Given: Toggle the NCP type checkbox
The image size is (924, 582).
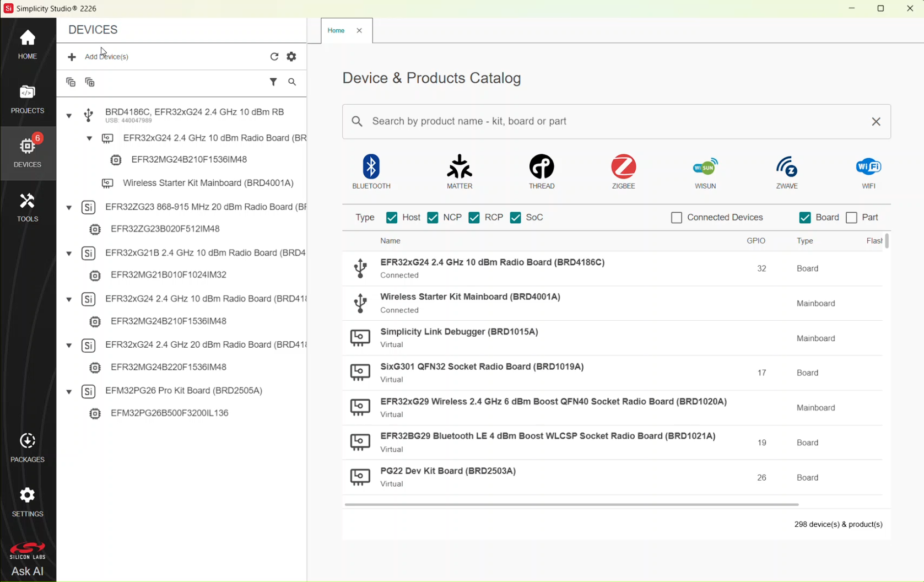Looking at the screenshot, I should point(433,218).
